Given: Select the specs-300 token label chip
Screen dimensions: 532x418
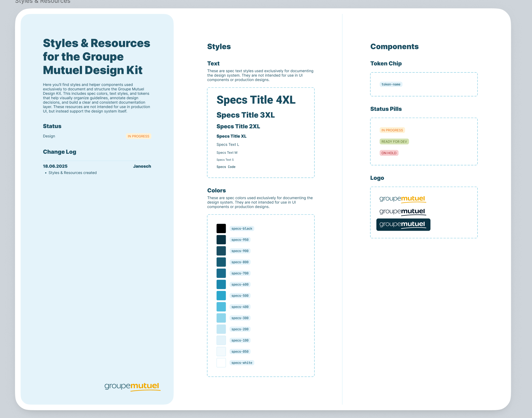Looking at the screenshot, I should [240, 318].
